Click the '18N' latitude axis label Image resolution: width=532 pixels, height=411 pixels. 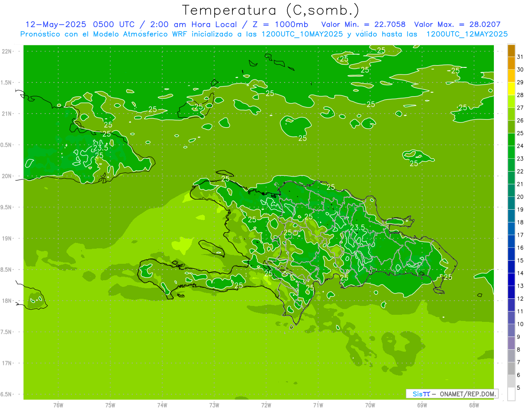click(7, 301)
